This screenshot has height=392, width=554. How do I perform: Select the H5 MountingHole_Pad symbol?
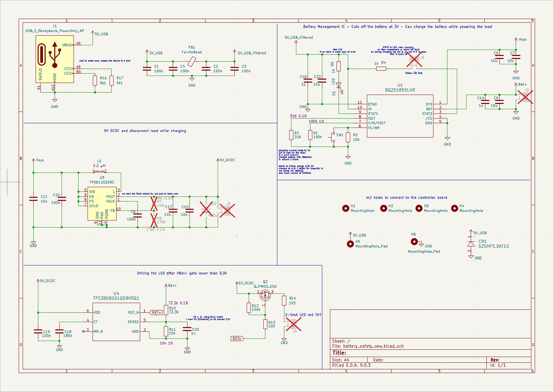point(350,244)
